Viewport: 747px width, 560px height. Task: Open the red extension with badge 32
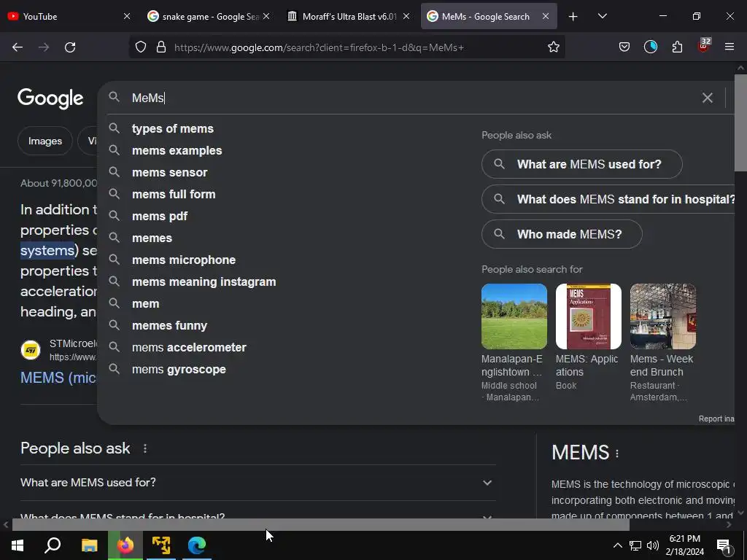click(704, 46)
